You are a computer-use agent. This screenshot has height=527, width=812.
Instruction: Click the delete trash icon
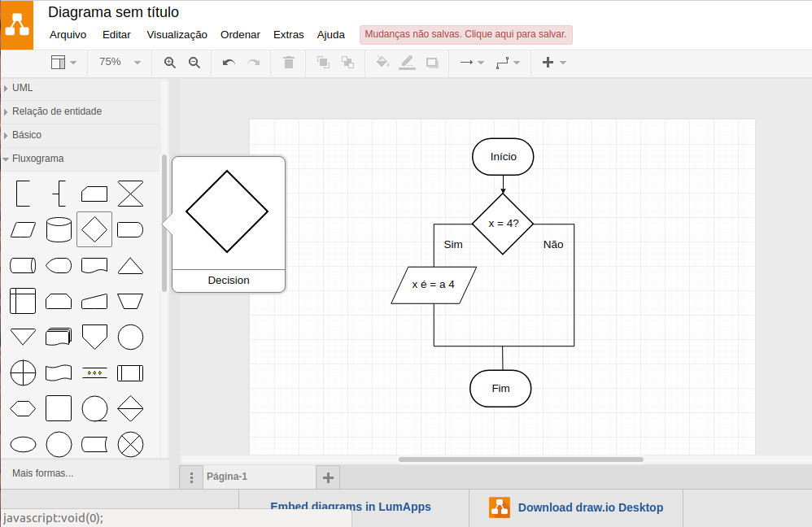289,63
